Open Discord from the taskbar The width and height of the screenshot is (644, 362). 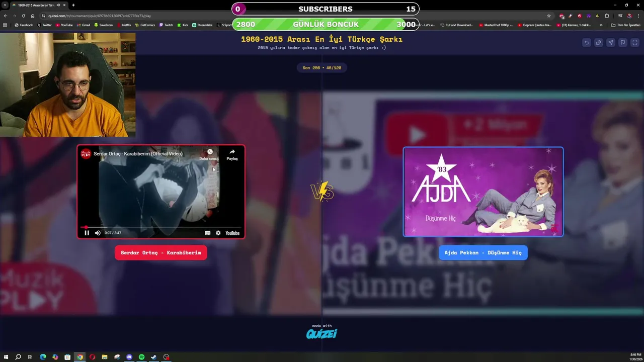coord(129,357)
